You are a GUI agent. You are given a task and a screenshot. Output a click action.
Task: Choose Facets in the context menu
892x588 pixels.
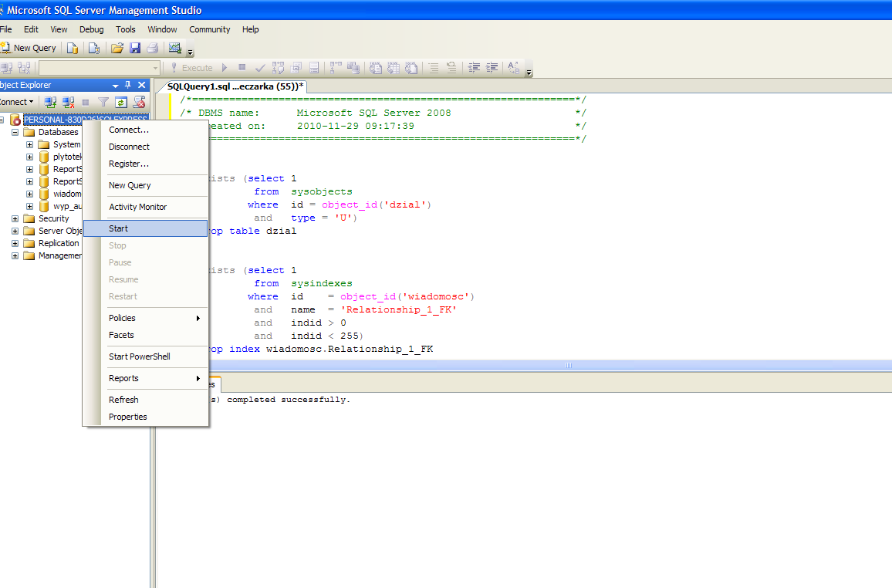tap(146, 335)
